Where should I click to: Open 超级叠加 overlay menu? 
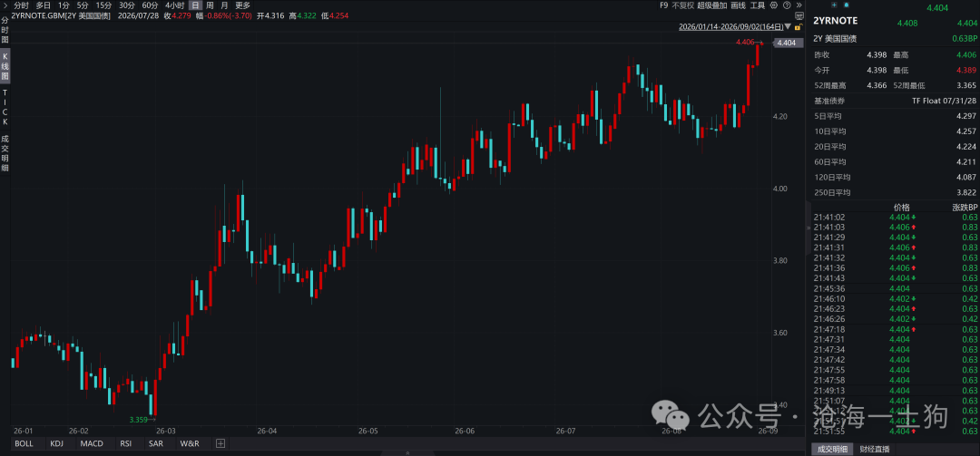point(712,5)
